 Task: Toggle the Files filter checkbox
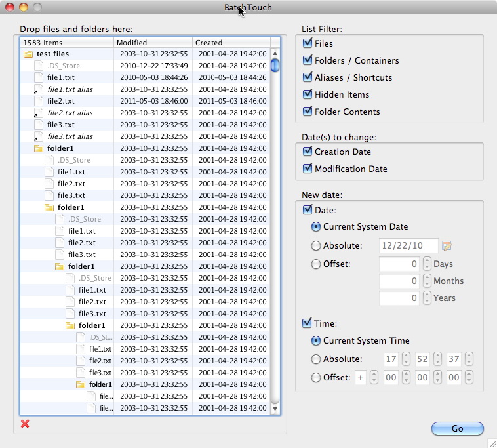click(308, 43)
